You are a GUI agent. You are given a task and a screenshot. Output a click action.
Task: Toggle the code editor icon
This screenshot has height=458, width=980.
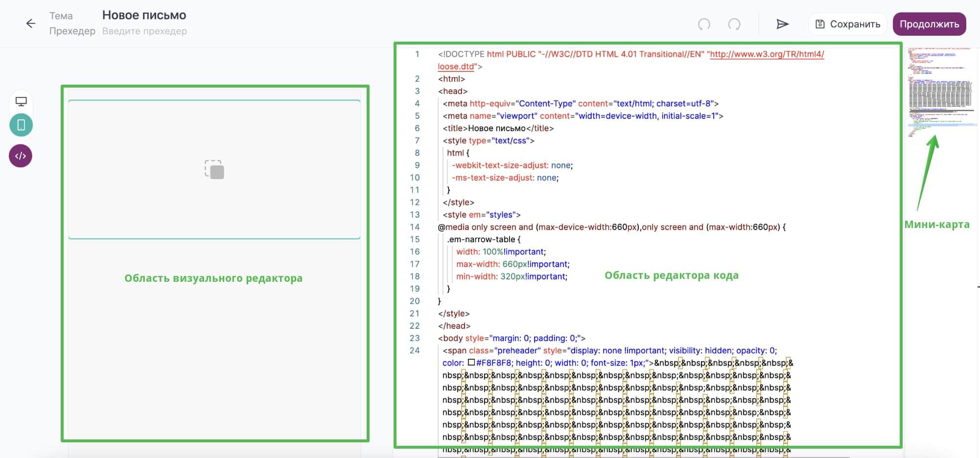point(21,156)
